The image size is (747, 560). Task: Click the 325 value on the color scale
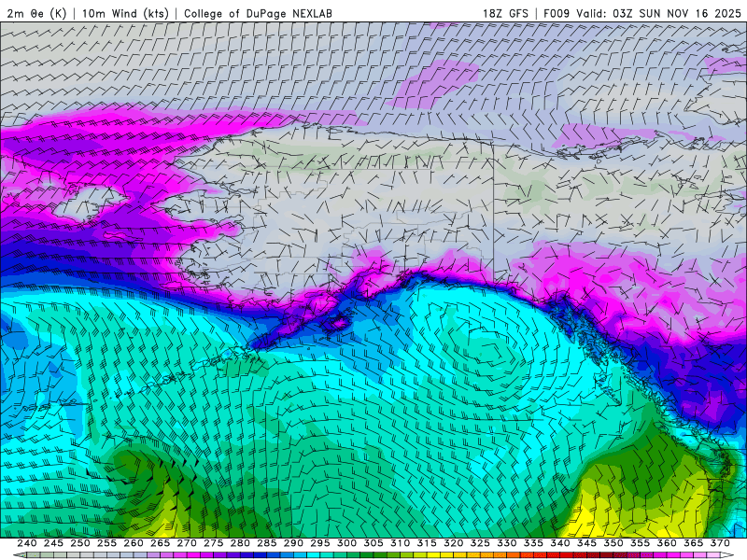click(x=480, y=543)
